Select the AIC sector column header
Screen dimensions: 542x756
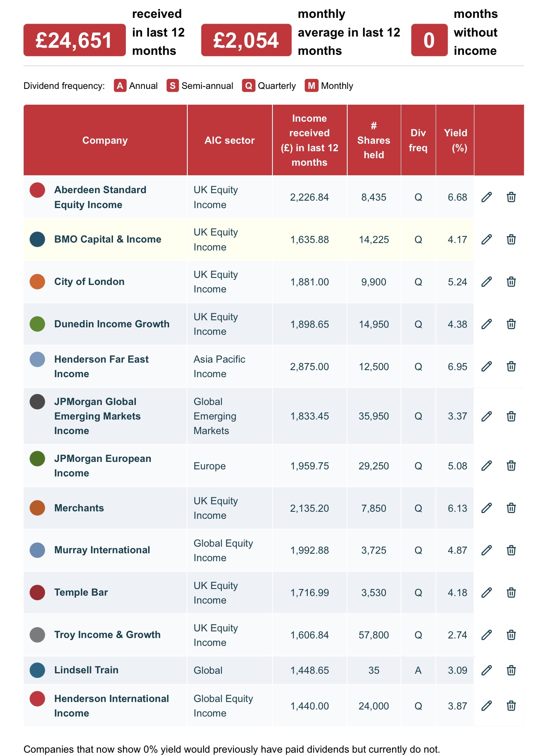[x=229, y=140]
